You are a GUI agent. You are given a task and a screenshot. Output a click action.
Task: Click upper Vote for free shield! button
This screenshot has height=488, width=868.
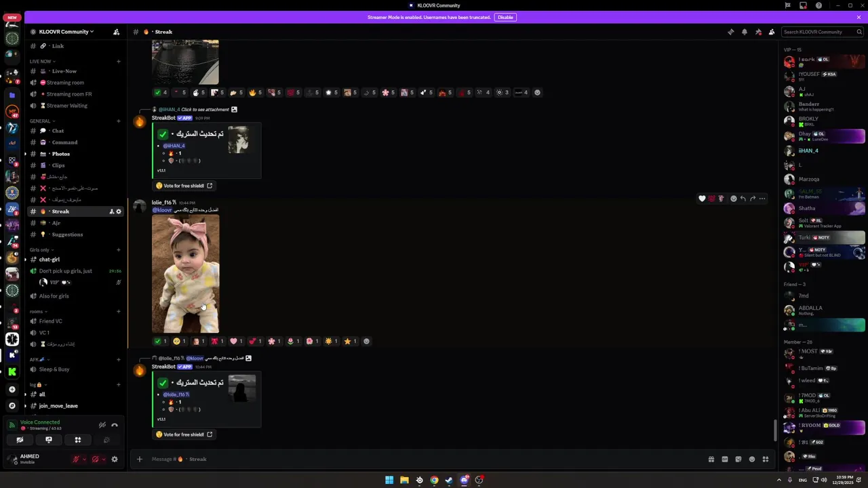click(x=184, y=186)
